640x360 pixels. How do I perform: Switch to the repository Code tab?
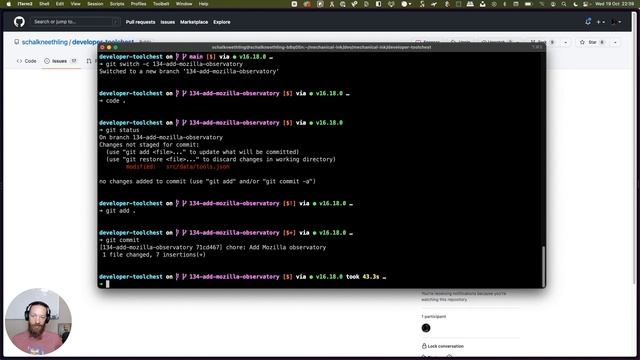point(27,61)
